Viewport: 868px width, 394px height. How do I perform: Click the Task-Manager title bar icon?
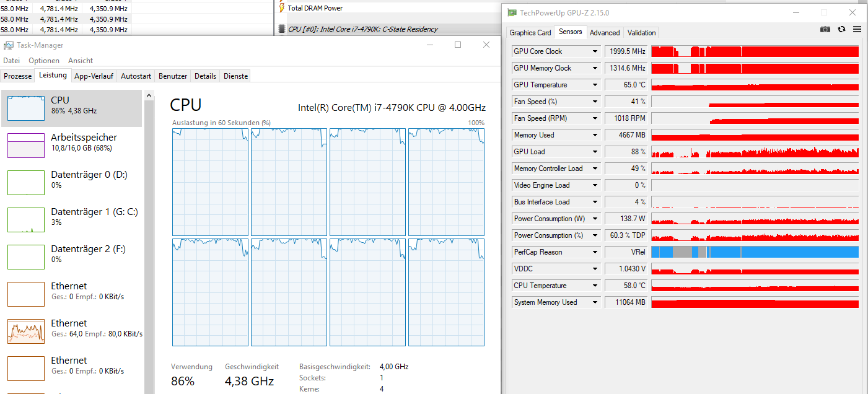click(8, 45)
